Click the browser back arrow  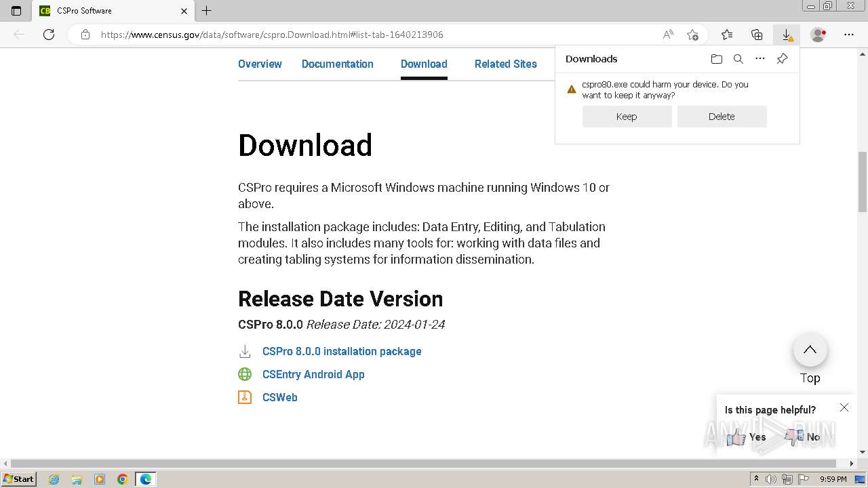19,35
